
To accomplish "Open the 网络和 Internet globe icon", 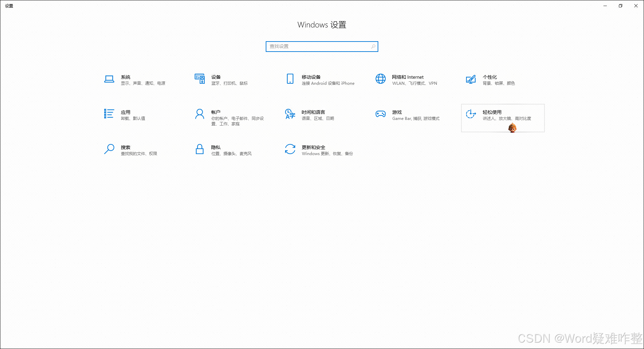I will (381, 79).
